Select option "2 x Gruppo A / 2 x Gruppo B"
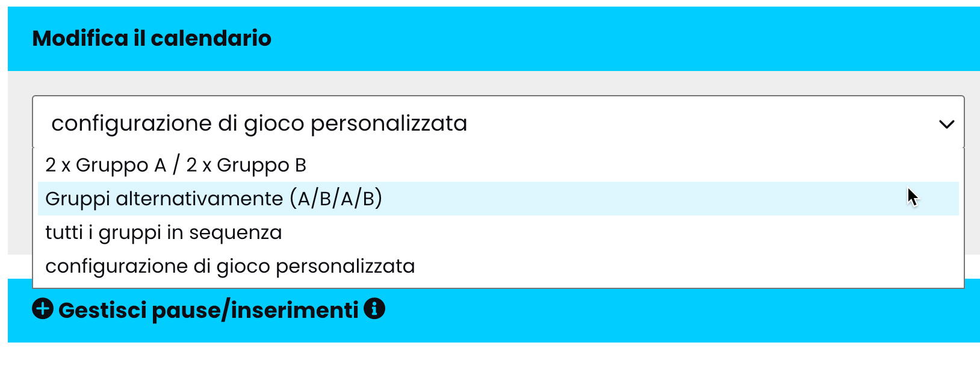 176,165
